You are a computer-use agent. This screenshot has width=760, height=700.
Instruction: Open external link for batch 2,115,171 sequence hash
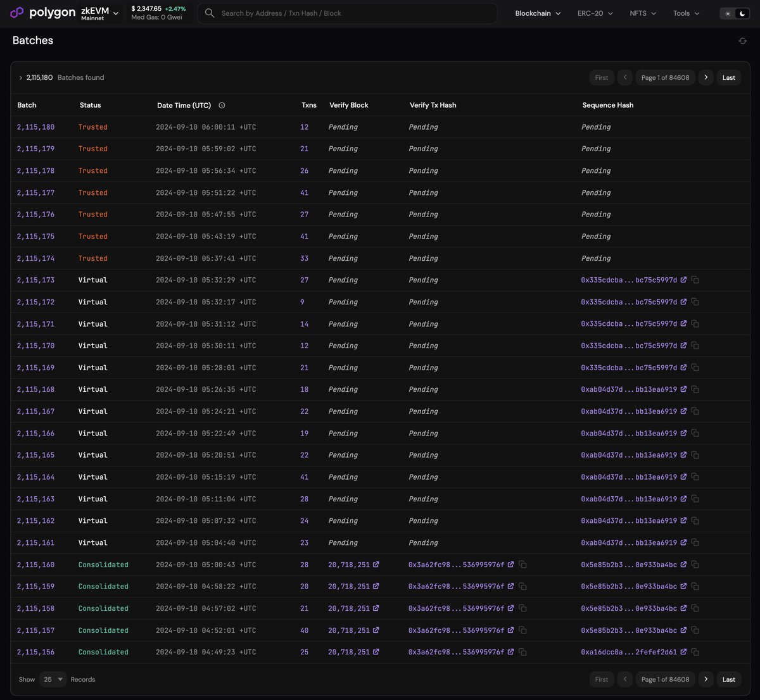(x=683, y=323)
